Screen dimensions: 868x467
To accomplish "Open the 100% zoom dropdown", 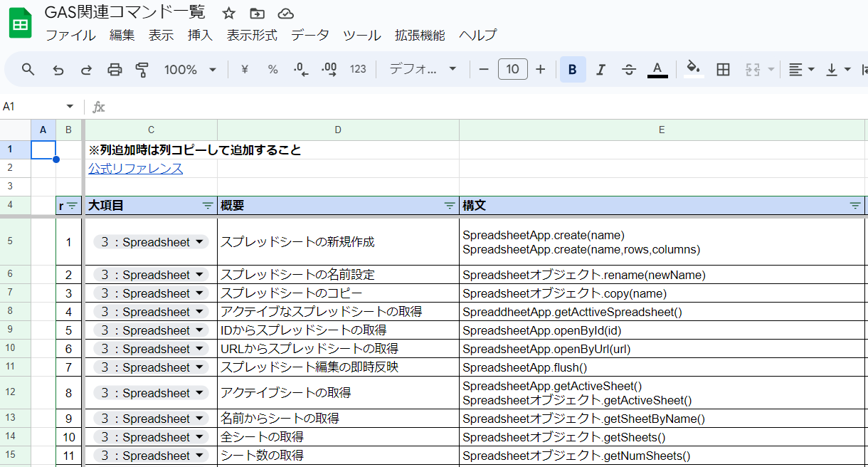I will tap(190, 69).
